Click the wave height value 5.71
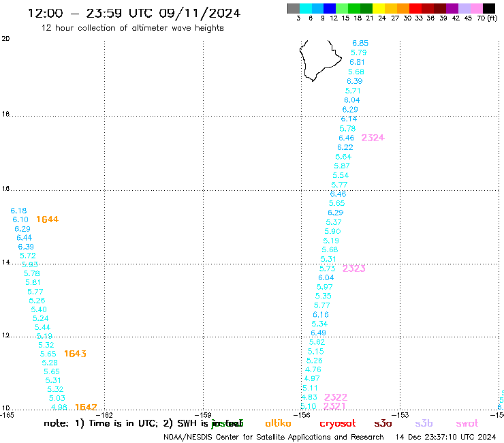The height and width of the screenshot is (443, 504). 353,91
